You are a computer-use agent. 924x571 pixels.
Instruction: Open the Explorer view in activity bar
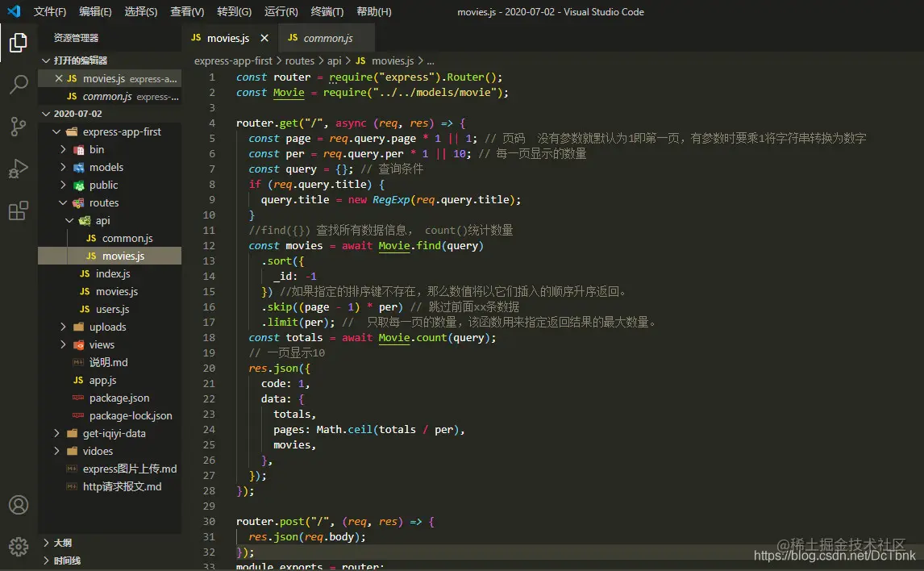(19, 43)
